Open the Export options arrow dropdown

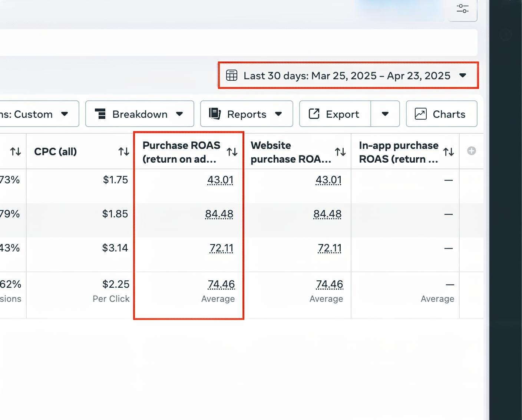(385, 114)
